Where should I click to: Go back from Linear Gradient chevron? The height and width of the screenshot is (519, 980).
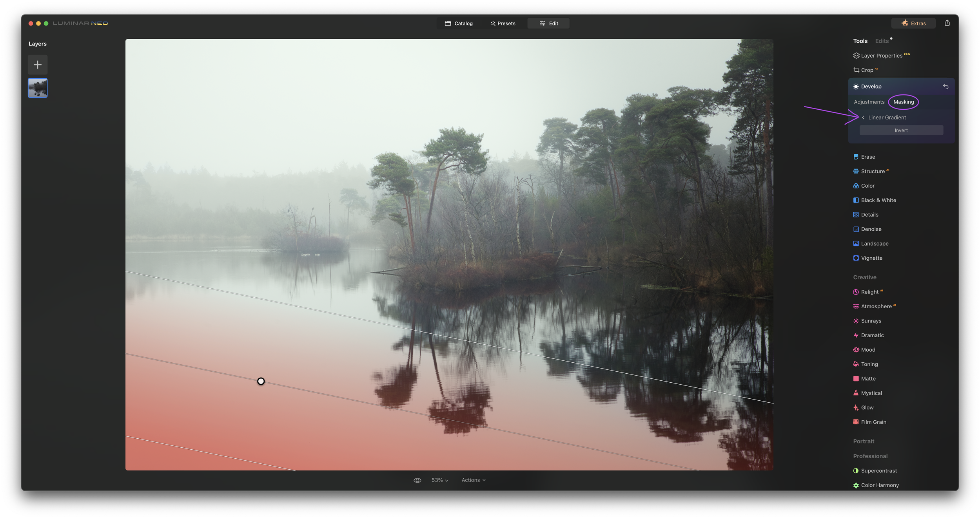(863, 118)
